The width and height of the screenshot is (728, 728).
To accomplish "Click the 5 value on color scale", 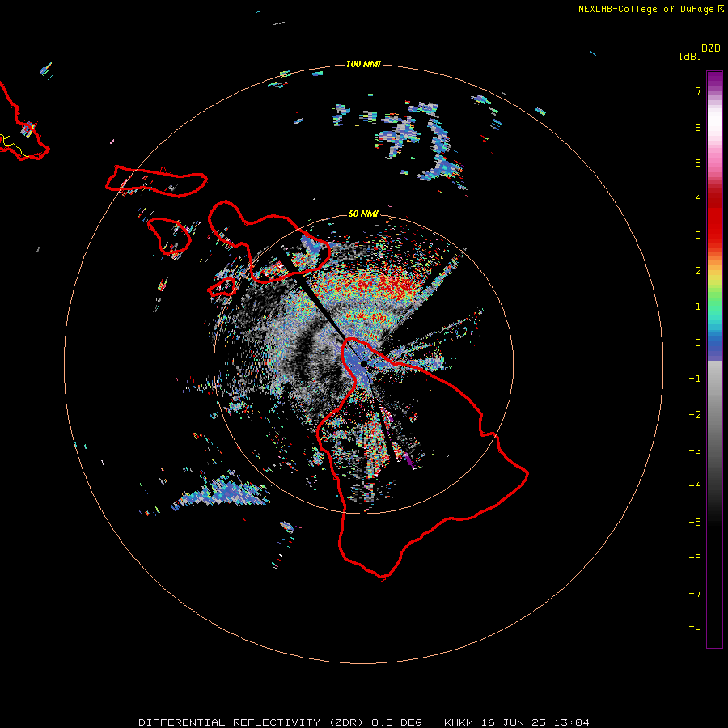I will coord(698,163).
